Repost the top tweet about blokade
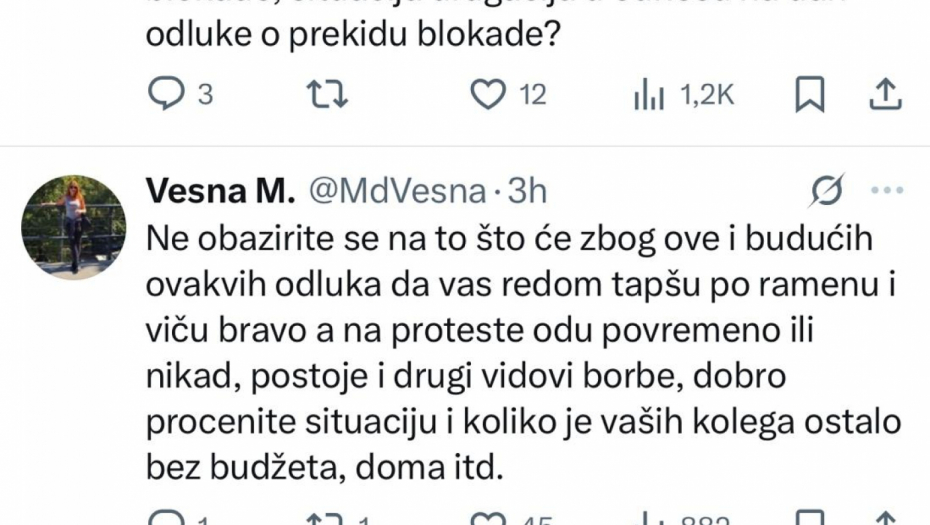 pos(327,94)
